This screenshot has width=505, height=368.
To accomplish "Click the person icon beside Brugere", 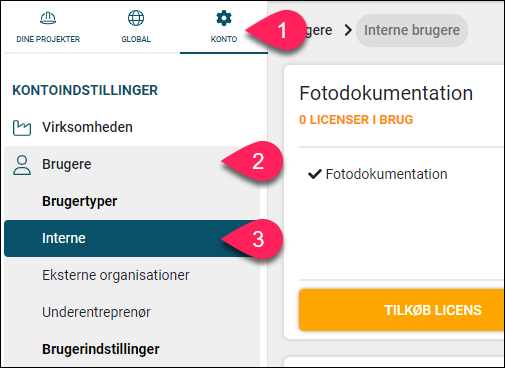I will 22,165.
